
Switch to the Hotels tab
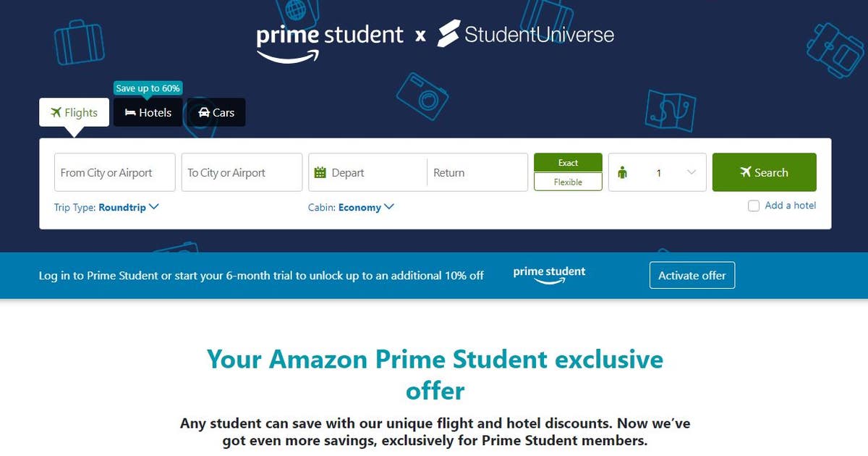(x=148, y=112)
